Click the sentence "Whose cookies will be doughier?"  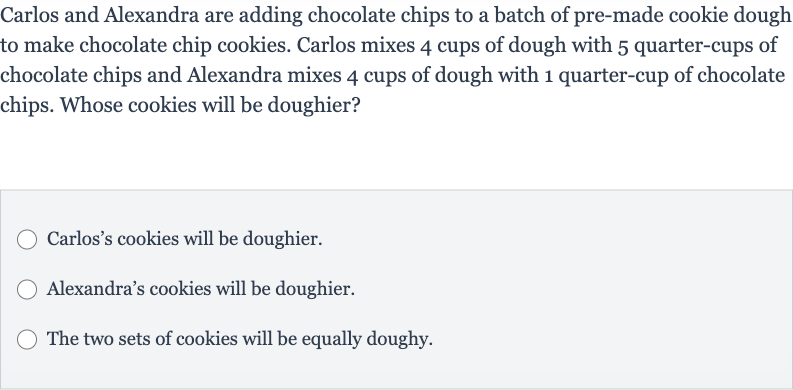(210, 106)
